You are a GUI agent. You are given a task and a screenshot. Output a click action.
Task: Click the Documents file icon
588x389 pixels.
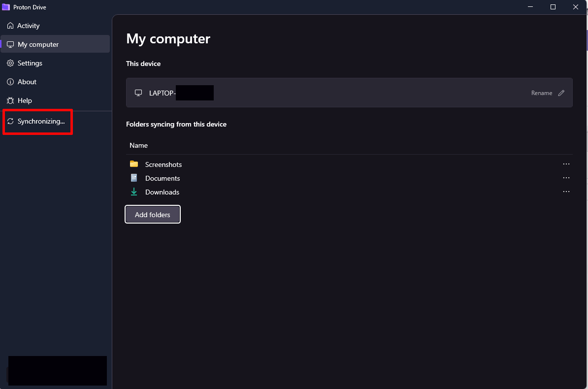134,178
